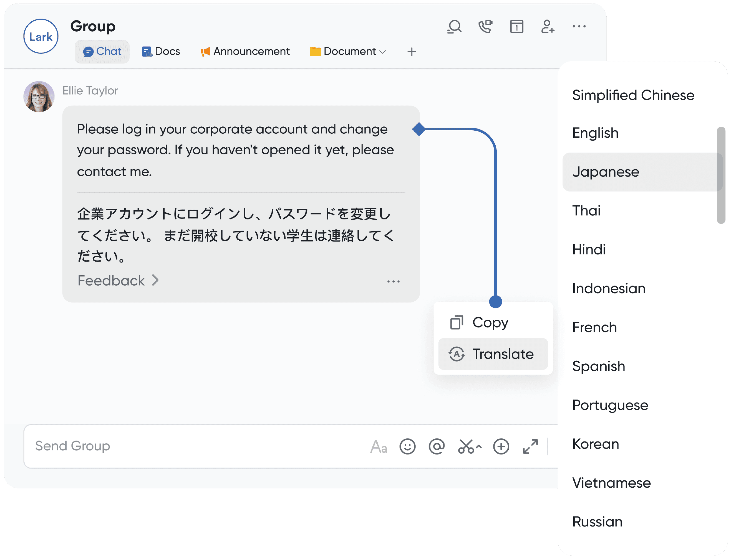This screenshot has height=560, width=731.
Task: Expand the Document tab dropdown
Action: (382, 52)
